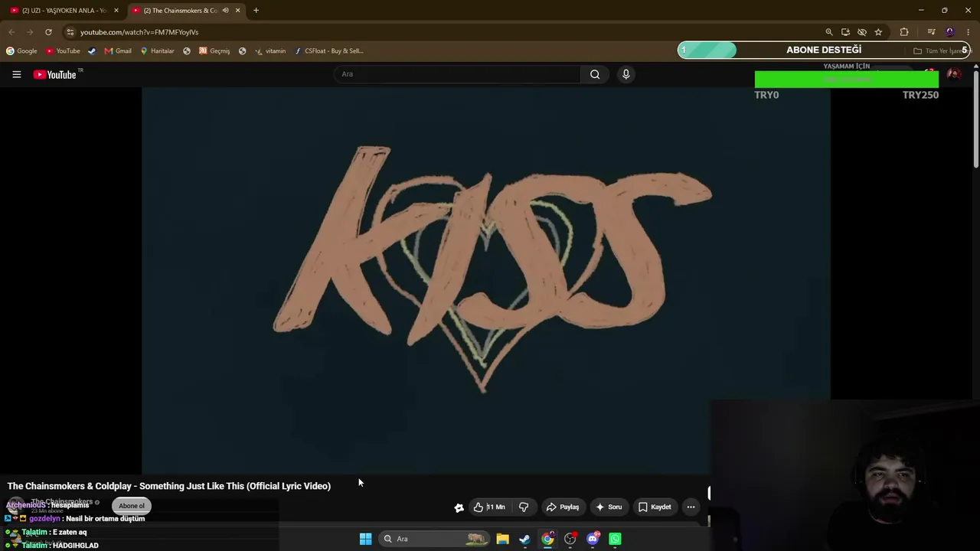Click the YouTube search magnifier button
980x551 pixels.
pos(595,74)
